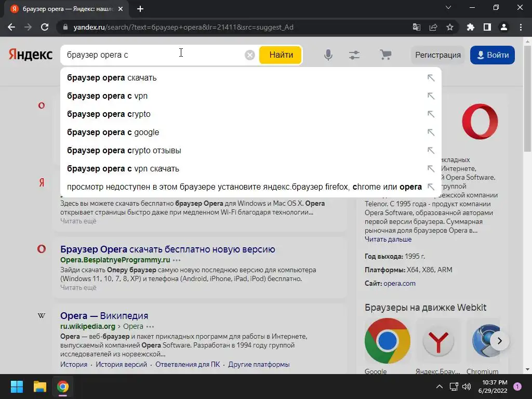The image size is (532, 399).
Task: Clear the search query with X icon
Action: click(x=250, y=55)
